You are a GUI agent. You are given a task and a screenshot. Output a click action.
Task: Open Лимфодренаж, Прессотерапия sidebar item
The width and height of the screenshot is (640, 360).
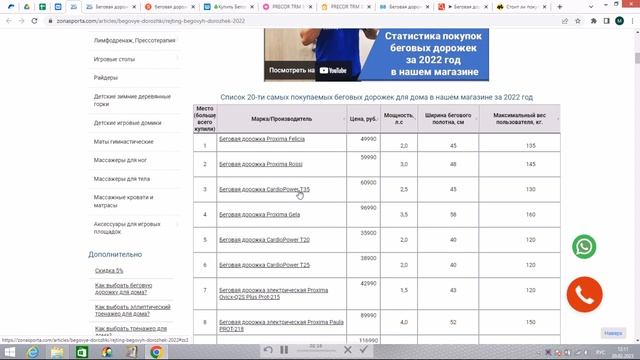pos(134,40)
